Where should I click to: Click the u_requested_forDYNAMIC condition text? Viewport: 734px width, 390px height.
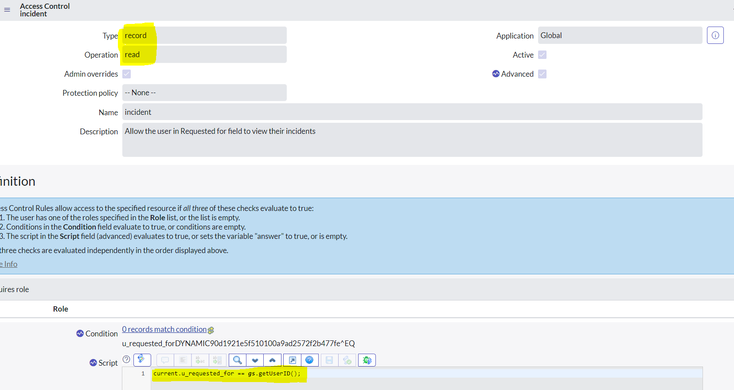pos(238,344)
